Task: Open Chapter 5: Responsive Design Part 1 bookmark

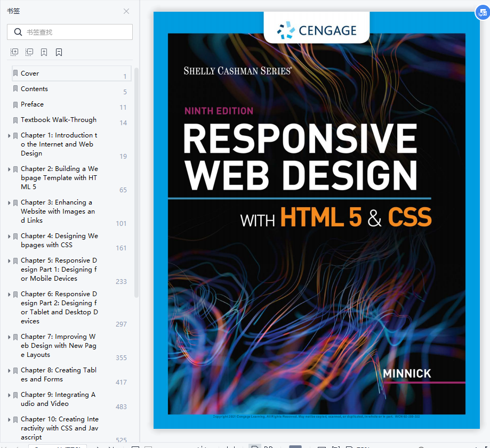Action: click(x=59, y=270)
